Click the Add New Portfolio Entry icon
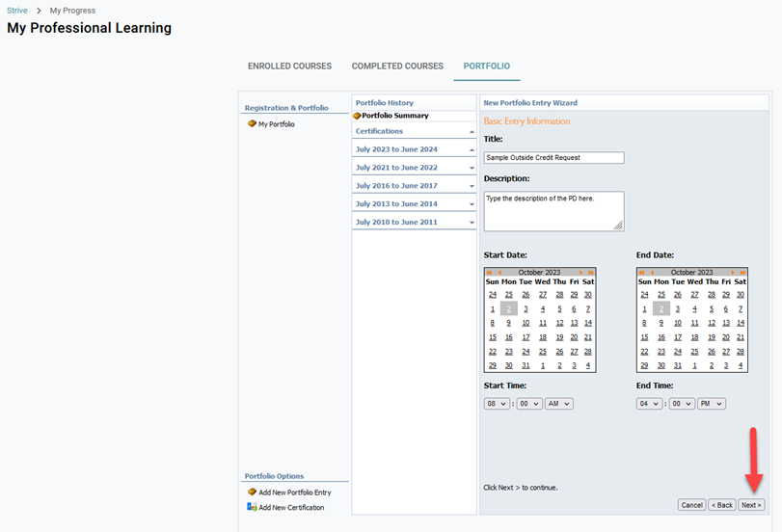 [x=252, y=492]
